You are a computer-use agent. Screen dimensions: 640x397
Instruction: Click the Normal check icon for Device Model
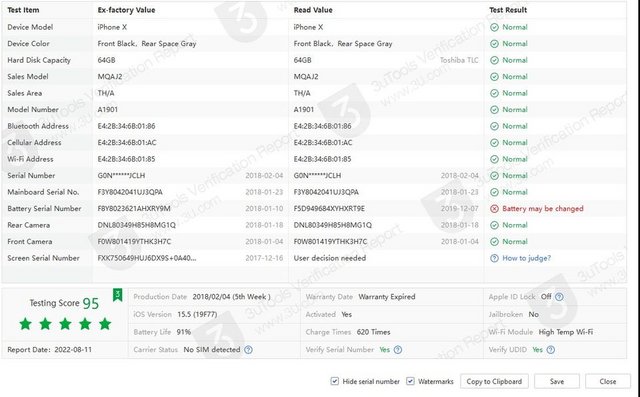(x=494, y=27)
